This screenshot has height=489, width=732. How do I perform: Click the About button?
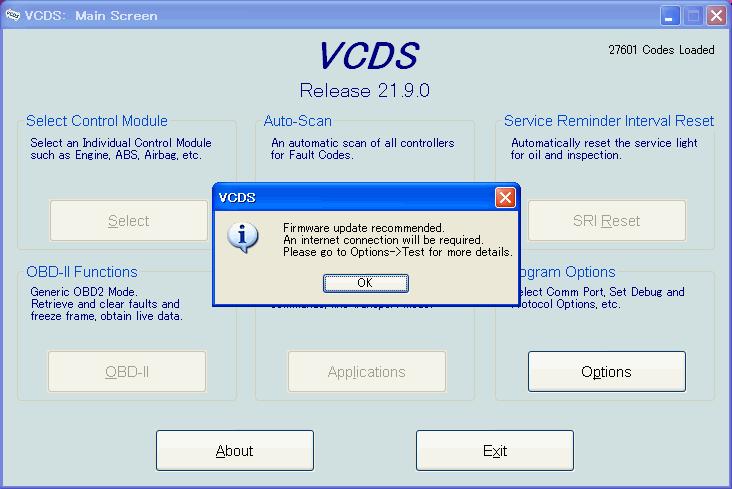tap(234, 451)
